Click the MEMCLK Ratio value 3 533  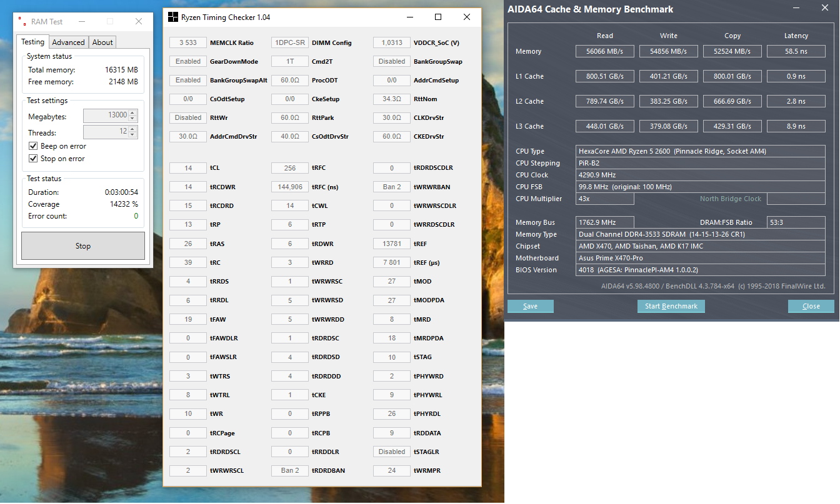[x=188, y=42]
